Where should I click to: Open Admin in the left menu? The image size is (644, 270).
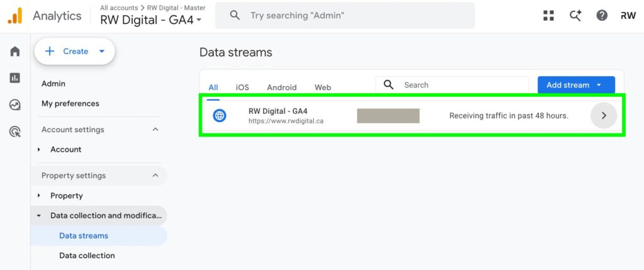coord(53,84)
